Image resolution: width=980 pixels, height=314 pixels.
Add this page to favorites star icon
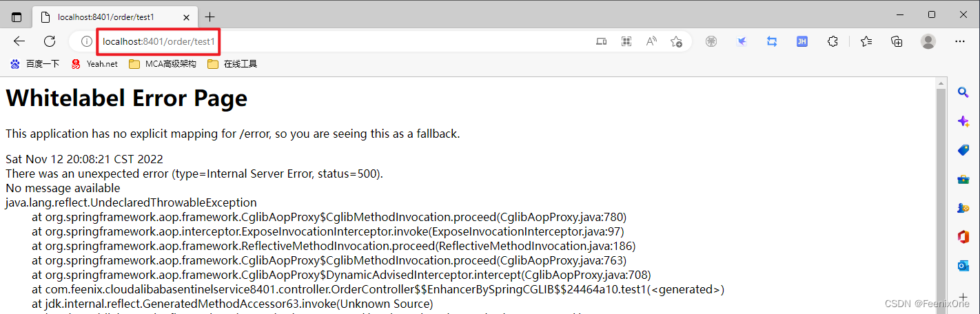point(676,41)
